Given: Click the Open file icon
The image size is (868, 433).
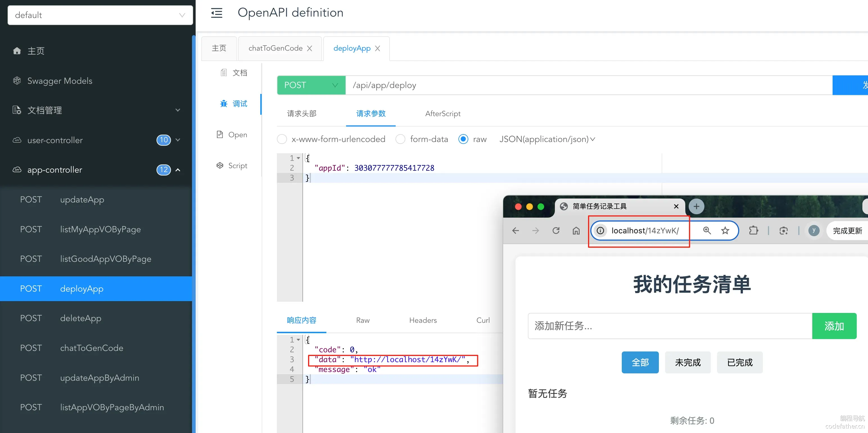Looking at the screenshot, I should click(220, 134).
